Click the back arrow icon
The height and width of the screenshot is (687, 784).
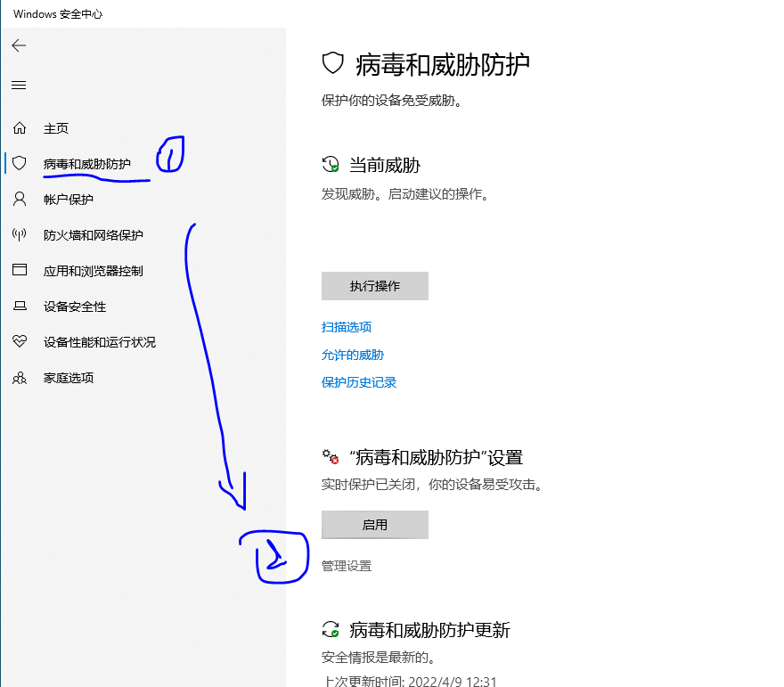19,45
